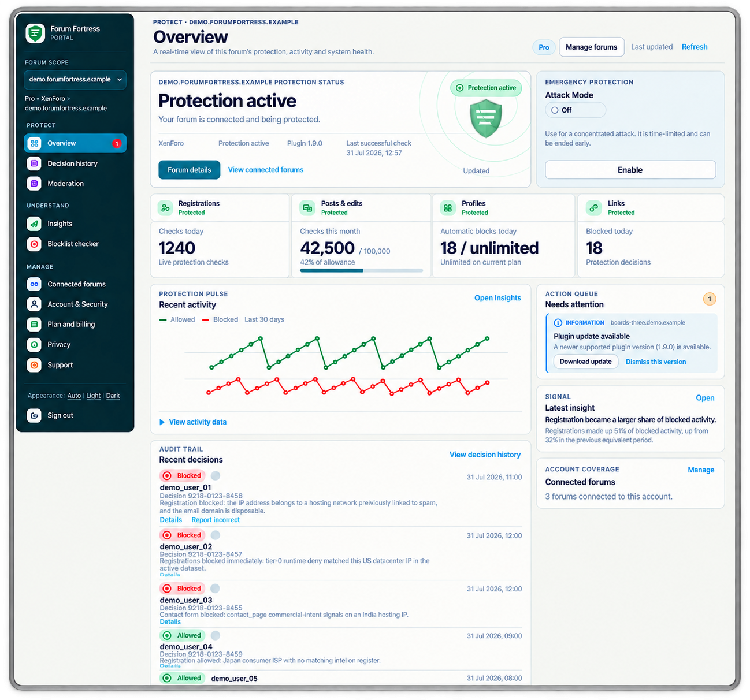This screenshot has width=750, height=700.
Task: Click the grey dot beside demo_user_03 Blocked
Action: (x=215, y=589)
